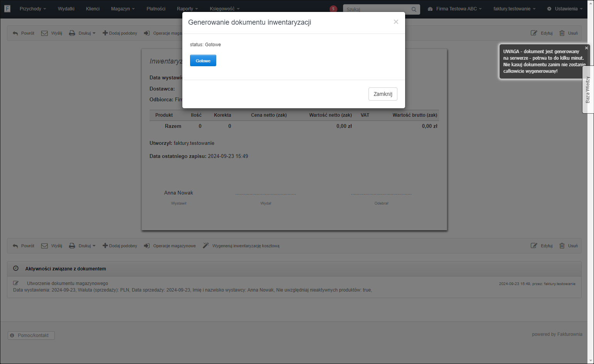Click the Anna Nowak issuer name

178,193
